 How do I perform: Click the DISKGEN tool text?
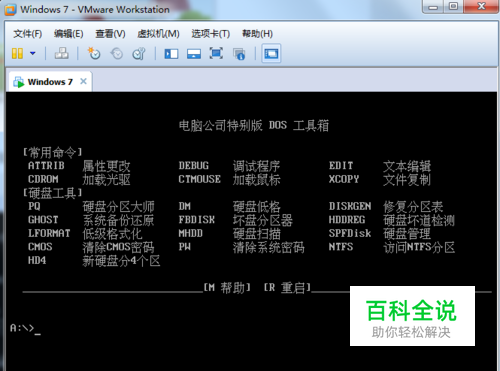(x=350, y=206)
